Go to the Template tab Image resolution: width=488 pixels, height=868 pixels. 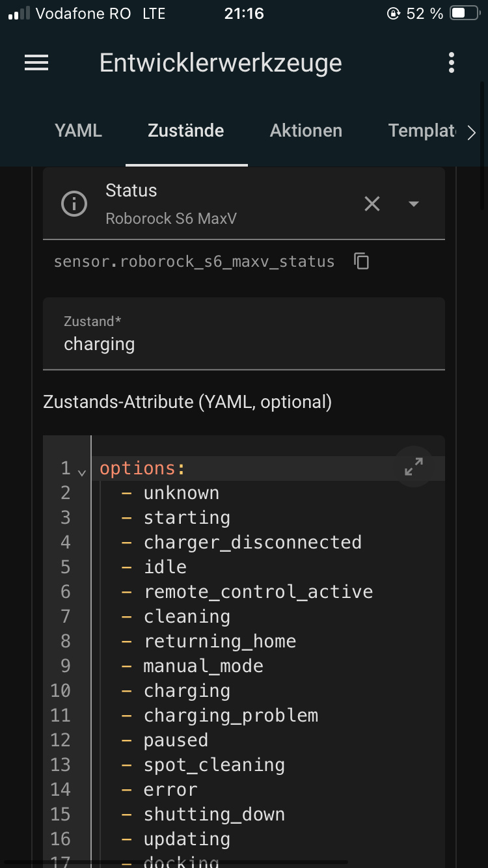pos(422,131)
